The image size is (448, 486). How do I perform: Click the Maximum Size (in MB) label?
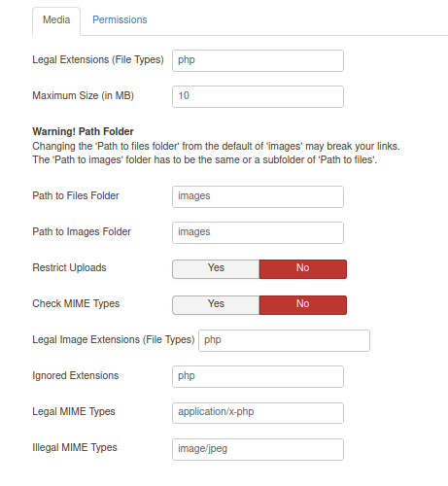[x=83, y=95]
